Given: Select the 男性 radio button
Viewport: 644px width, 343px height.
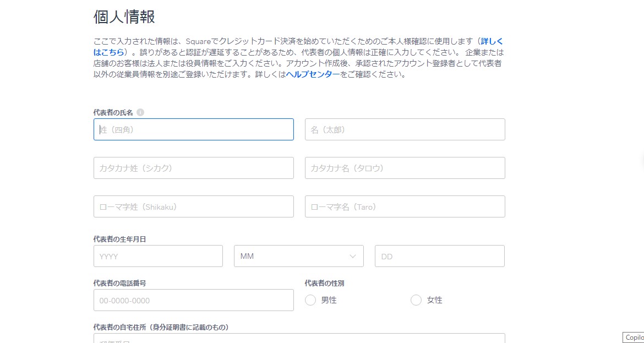Looking at the screenshot, I should [310, 300].
